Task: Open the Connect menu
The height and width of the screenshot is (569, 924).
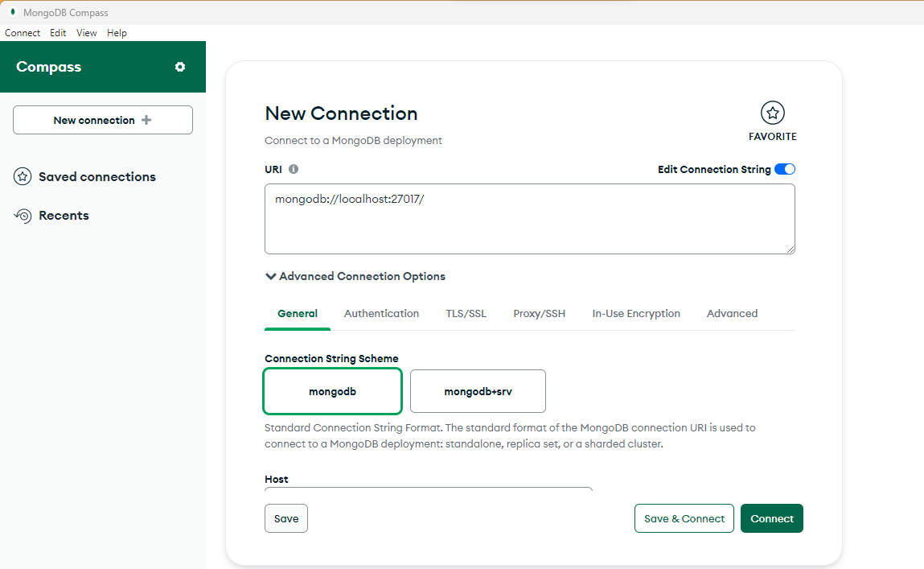Action: coord(23,33)
